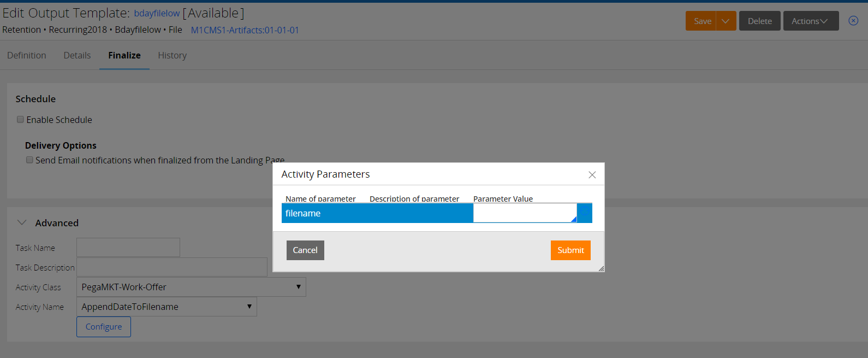Click the circled X close icon at top right
The image size is (868, 358).
point(853,21)
